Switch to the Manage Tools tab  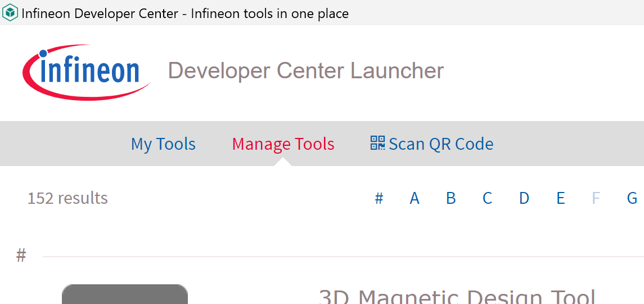coord(283,144)
